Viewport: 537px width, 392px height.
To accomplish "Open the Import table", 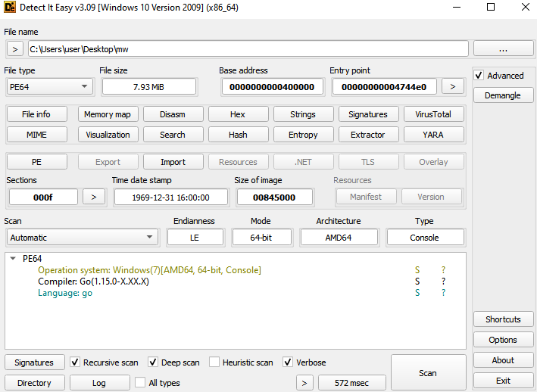I will point(173,162).
